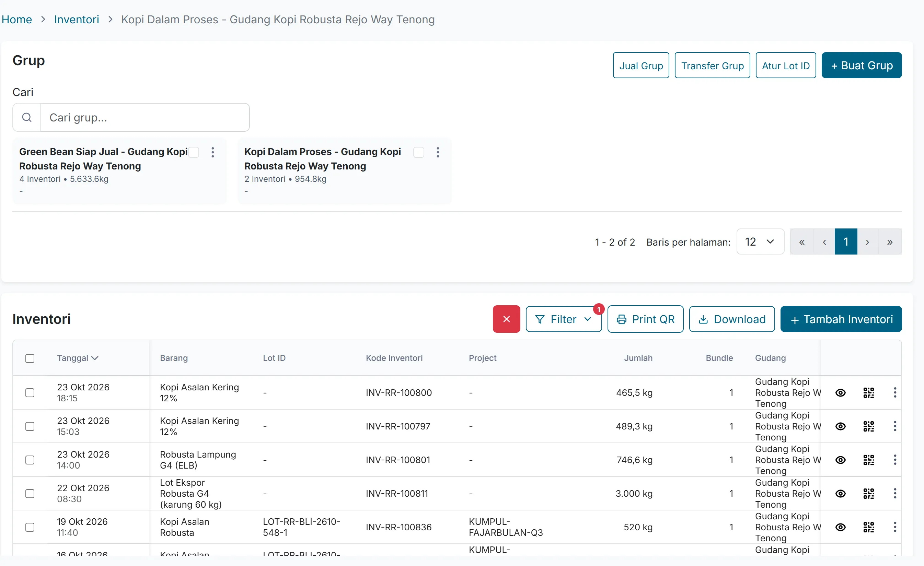The height and width of the screenshot is (566, 924).
Task: Tick checkbox on Kopi Dalam Proses card
Action: tap(418, 152)
